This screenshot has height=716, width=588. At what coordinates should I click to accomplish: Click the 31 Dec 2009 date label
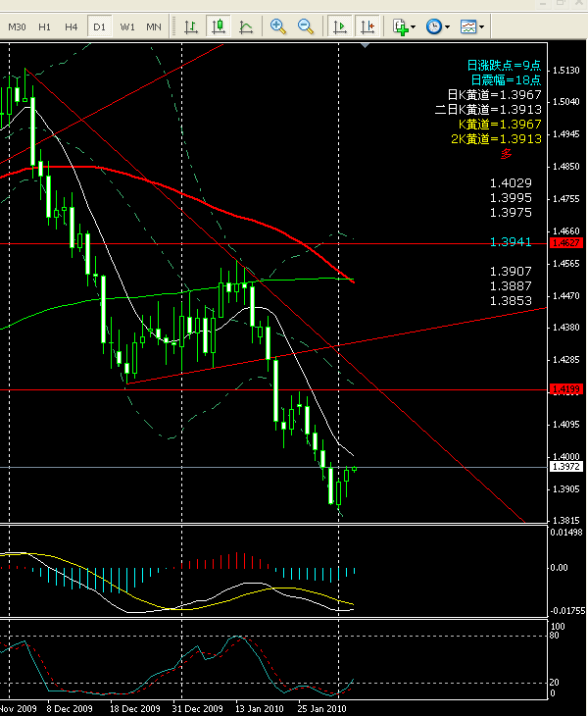click(198, 709)
